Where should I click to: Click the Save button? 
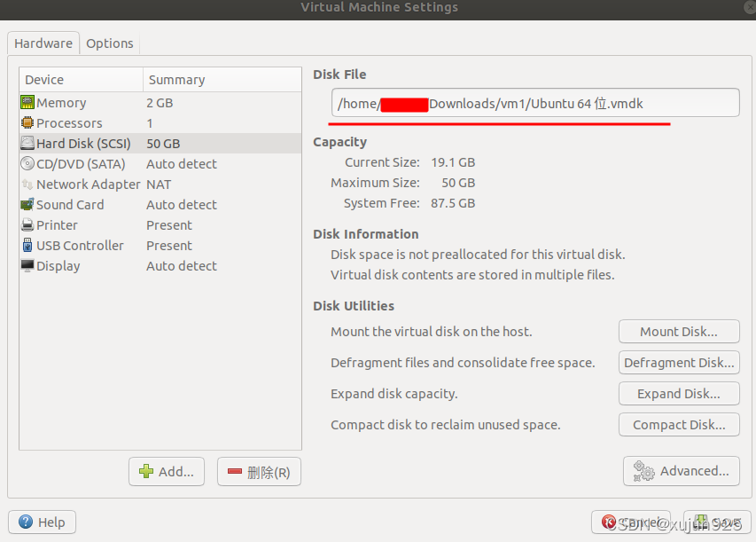point(717,522)
